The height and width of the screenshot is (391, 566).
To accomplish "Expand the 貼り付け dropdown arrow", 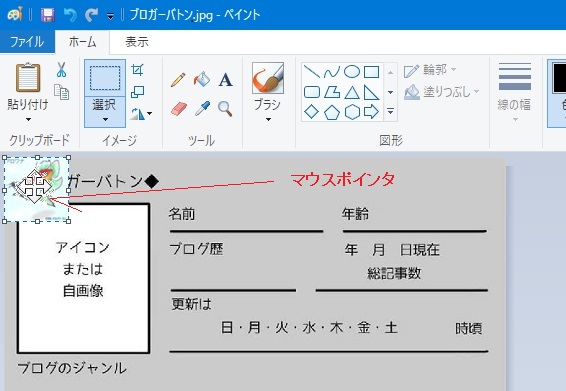I will [x=28, y=119].
